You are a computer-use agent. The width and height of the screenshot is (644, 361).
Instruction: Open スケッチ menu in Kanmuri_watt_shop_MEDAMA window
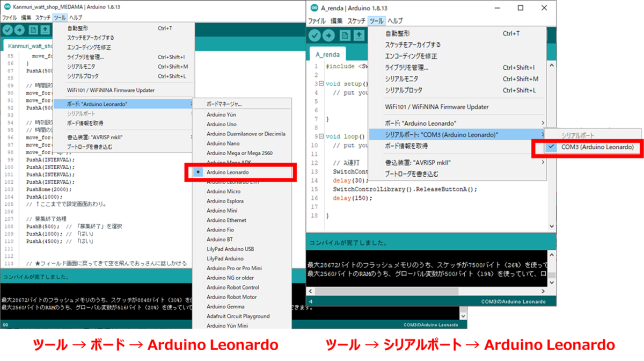43,18
